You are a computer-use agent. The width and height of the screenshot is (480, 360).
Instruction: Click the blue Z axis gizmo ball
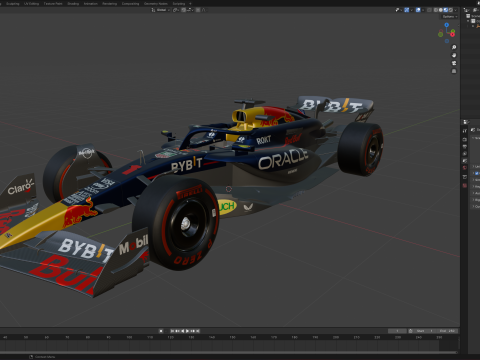coord(446,25)
